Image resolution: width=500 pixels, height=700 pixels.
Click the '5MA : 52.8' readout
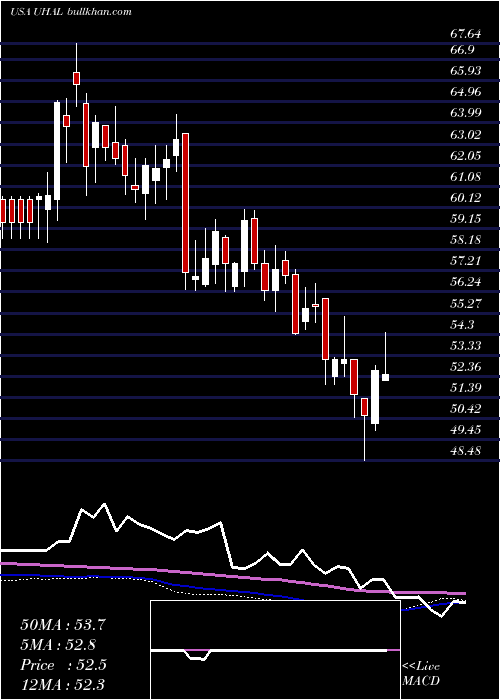(58, 645)
